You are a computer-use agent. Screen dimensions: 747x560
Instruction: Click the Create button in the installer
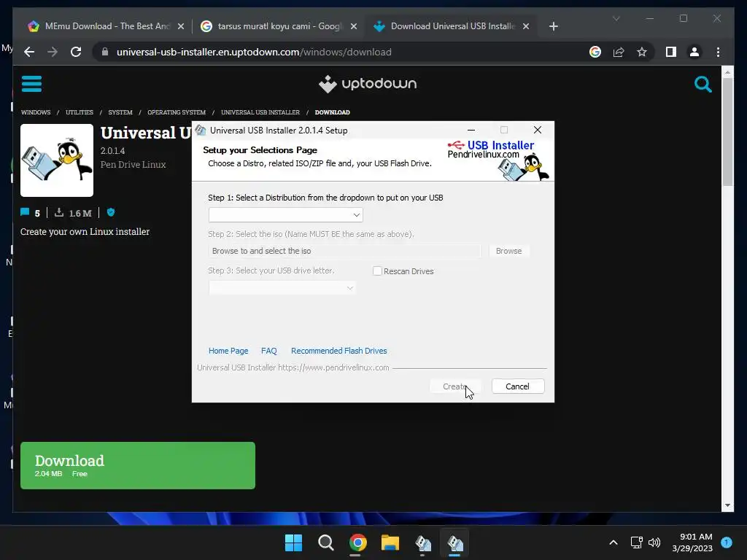(454, 386)
